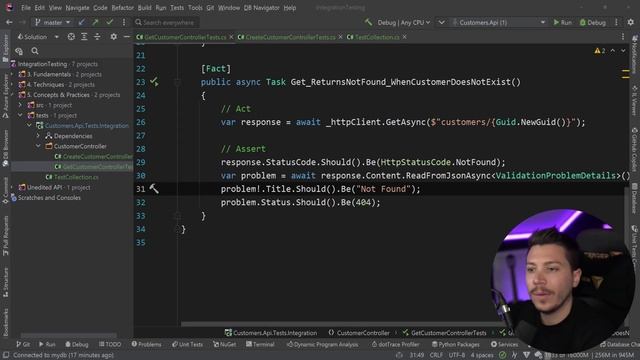The image size is (640, 360).
Task: Open IDE settings gear icon at top right
Action: click(631, 22)
